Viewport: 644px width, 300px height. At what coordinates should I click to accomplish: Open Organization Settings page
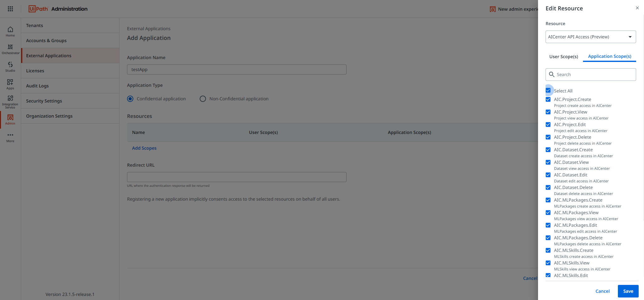(70, 116)
